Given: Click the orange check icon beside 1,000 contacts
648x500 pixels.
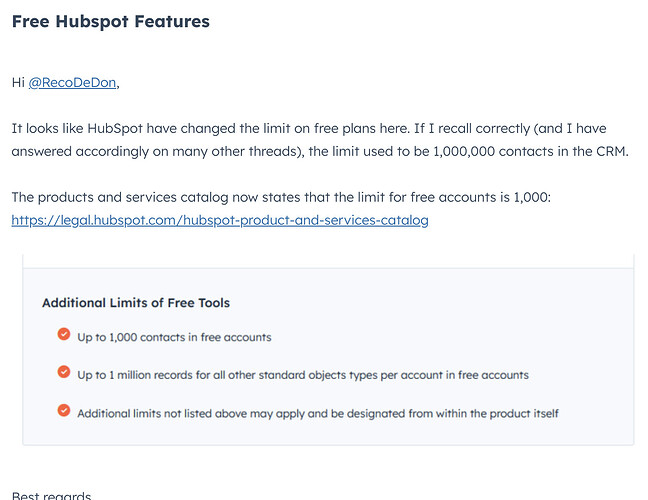Looking at the screenshot, I should point(64,334).
